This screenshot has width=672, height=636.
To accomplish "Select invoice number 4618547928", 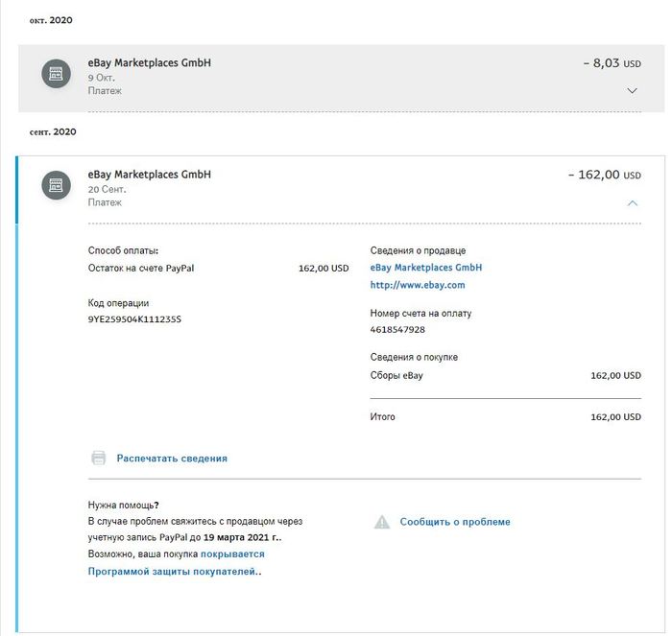I will pyautogui.click(x=397, y=330).
